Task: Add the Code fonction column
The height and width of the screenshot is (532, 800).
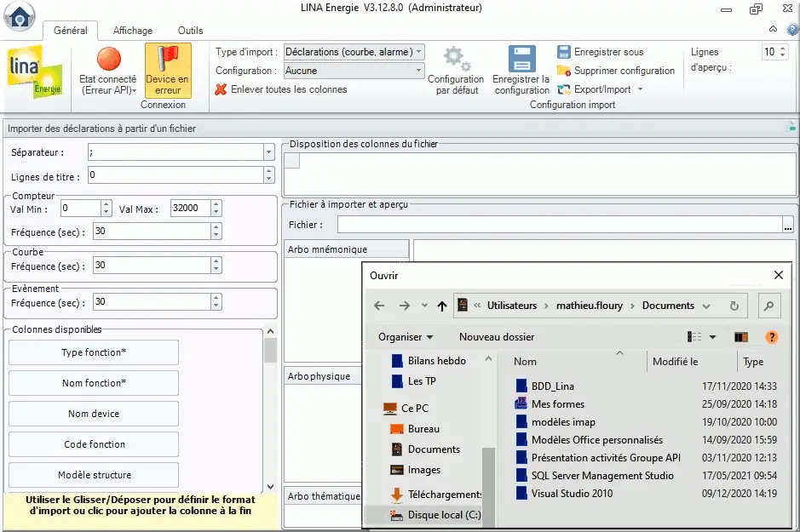Action: (94, 443)
